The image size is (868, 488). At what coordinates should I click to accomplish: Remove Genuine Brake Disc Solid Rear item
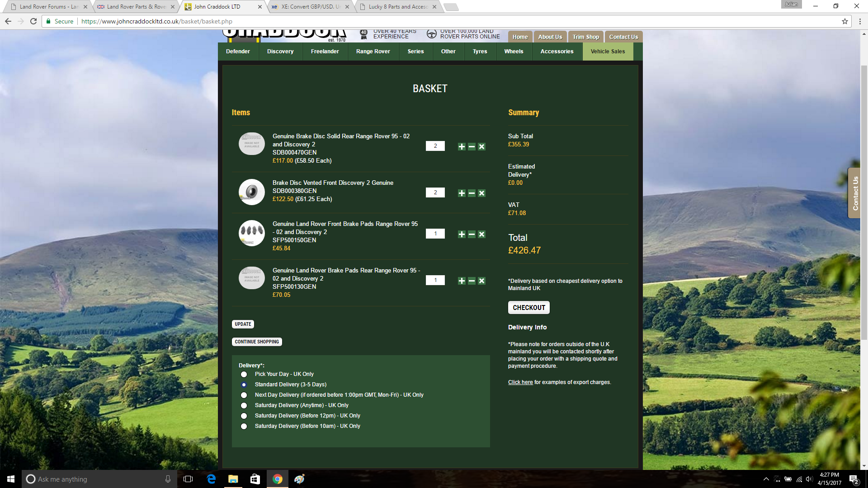[x=481, y=146]
